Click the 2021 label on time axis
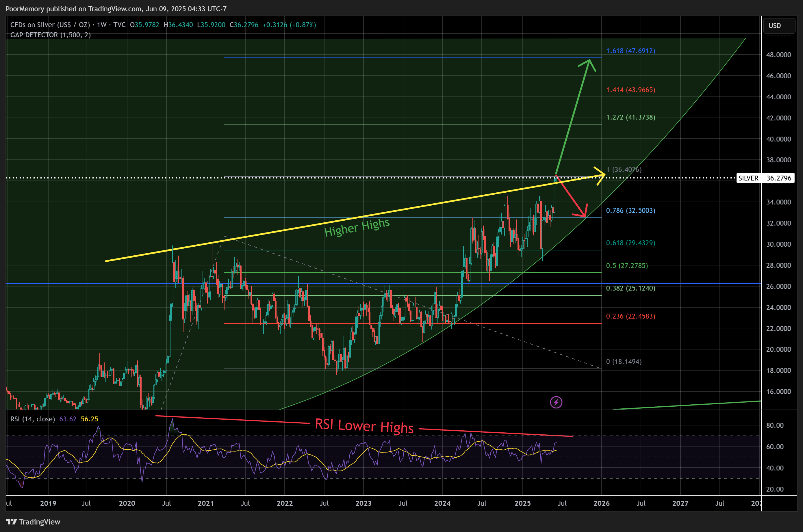 (206, 503)
